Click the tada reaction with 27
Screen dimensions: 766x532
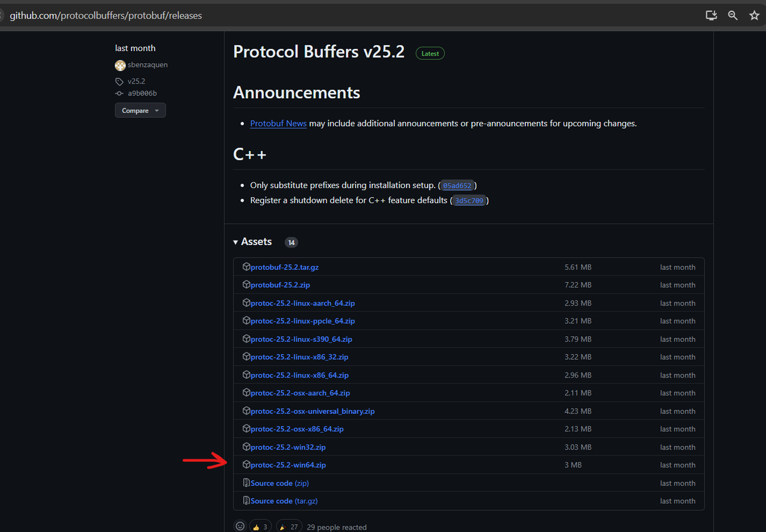coord(289,527)
